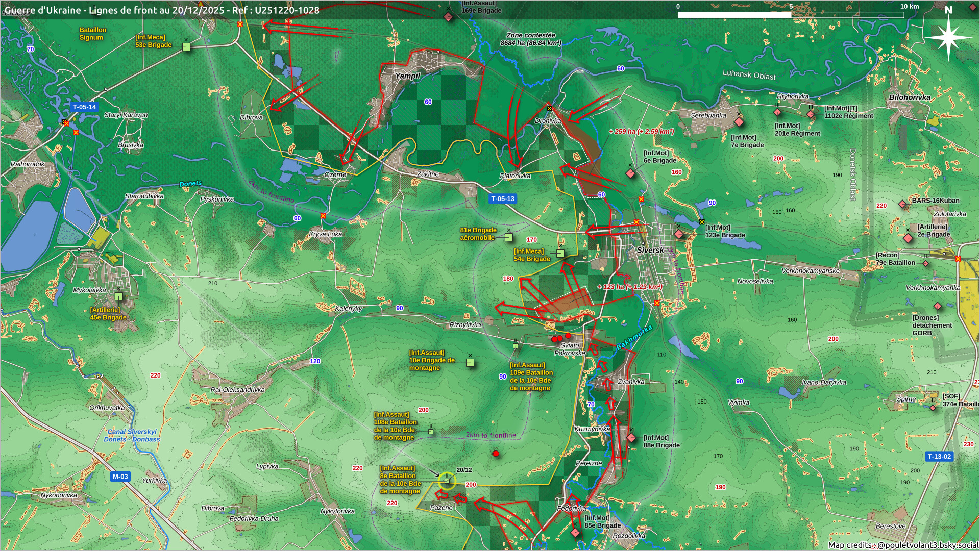Click the 10e Brigade de montagne marker
This screenshot has width=980, height=551.
click(470, 363)
